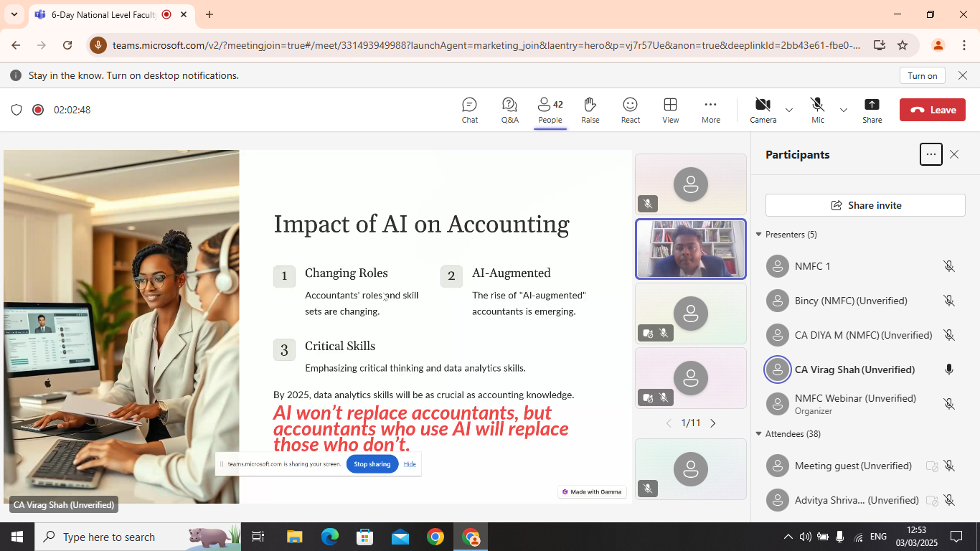Open the Chat panel
Viewport: 980px width, 551px height.
469,110
